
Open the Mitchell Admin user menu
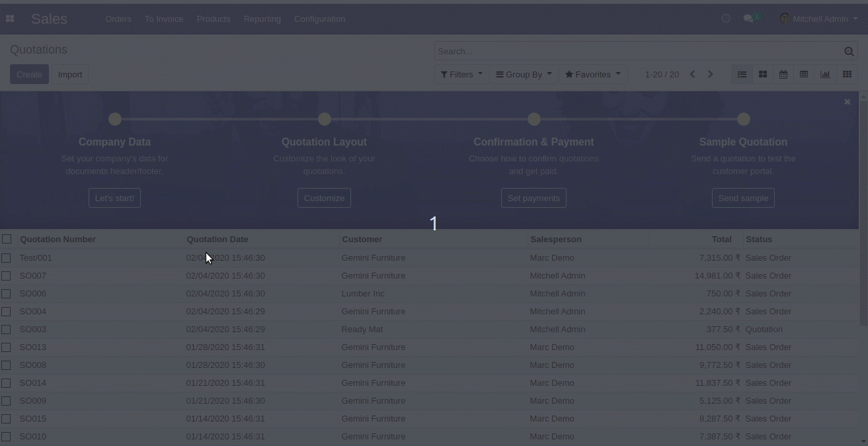[818, 19]
